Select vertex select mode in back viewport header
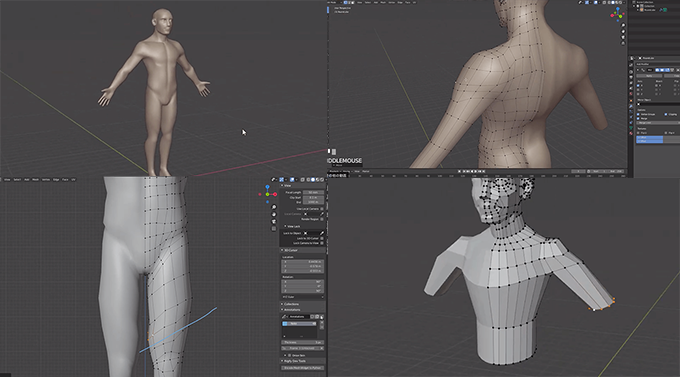 click(x=346, y=3)
